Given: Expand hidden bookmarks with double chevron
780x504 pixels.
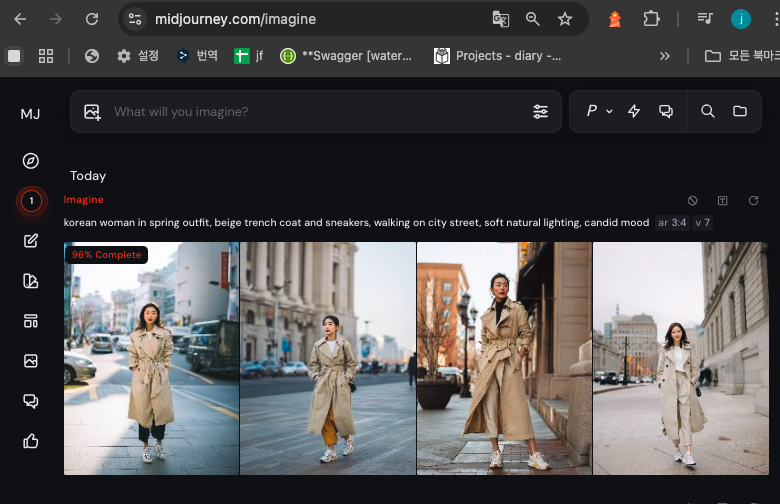Looking at the screenshot, I should [665, 56].
